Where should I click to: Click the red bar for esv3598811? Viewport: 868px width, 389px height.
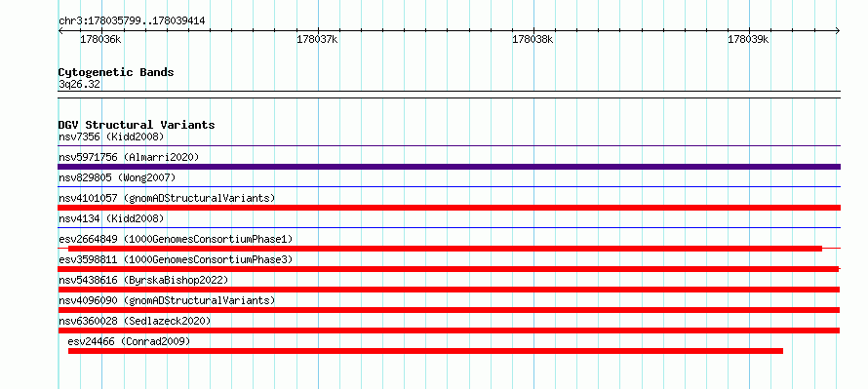pos(449,269)
